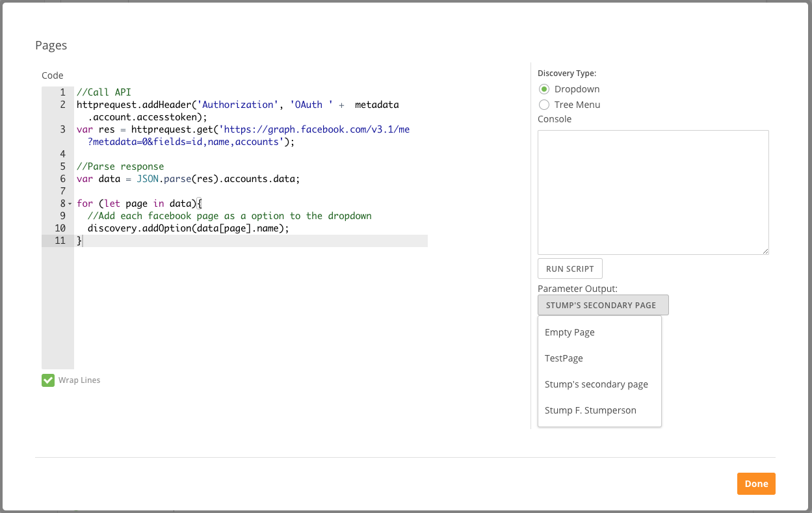The image size is (812, 513).
Task: Uncheck the Wrap Lines checkbox
Action: (x=48, y=380)
